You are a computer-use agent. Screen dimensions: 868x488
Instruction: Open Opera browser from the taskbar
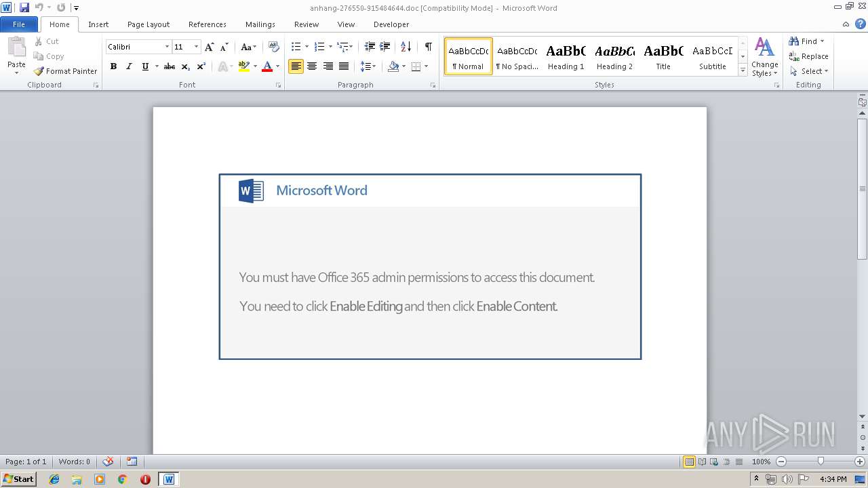pyautogui.click(x=145, y=479)
